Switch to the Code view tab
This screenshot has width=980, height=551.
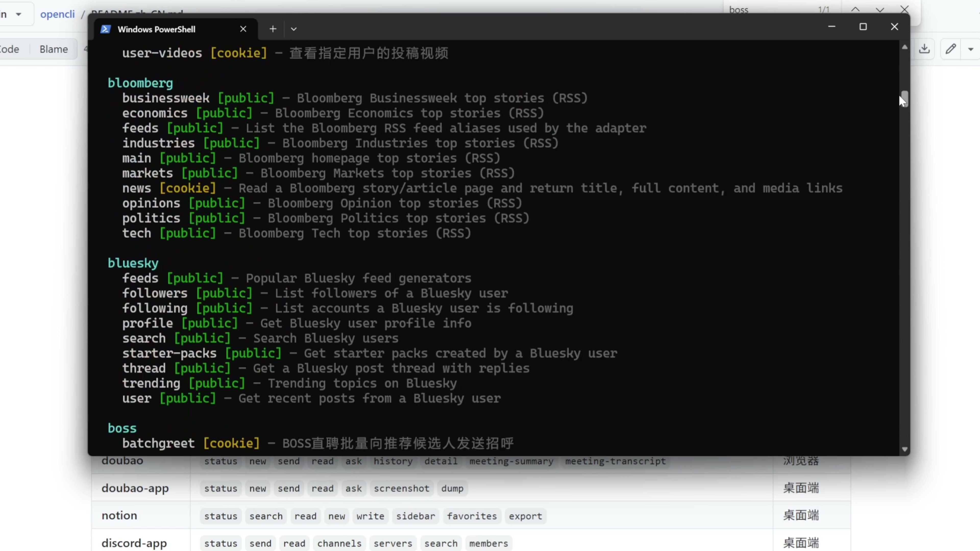tap(10, 49)
